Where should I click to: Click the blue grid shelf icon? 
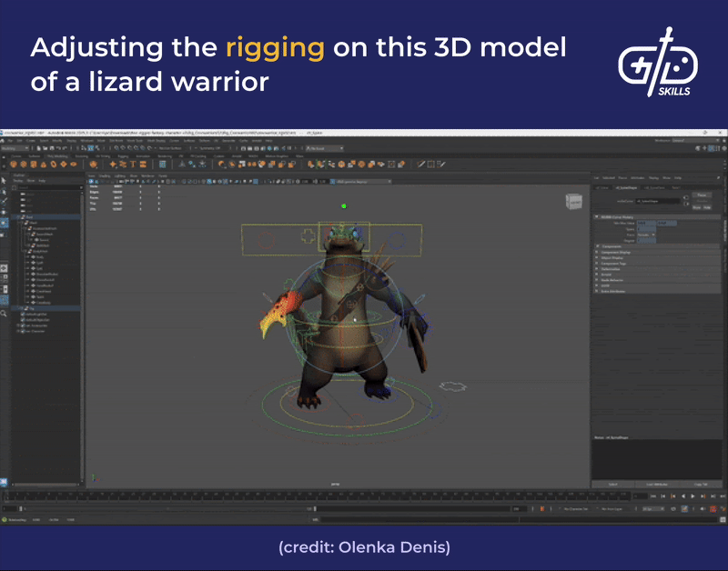tap(163, 165)
